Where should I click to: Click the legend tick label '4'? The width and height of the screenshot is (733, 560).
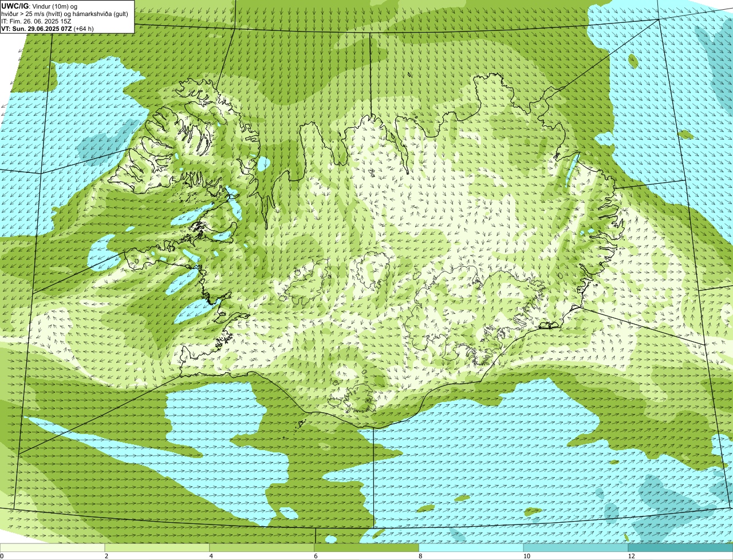point(211,556)
